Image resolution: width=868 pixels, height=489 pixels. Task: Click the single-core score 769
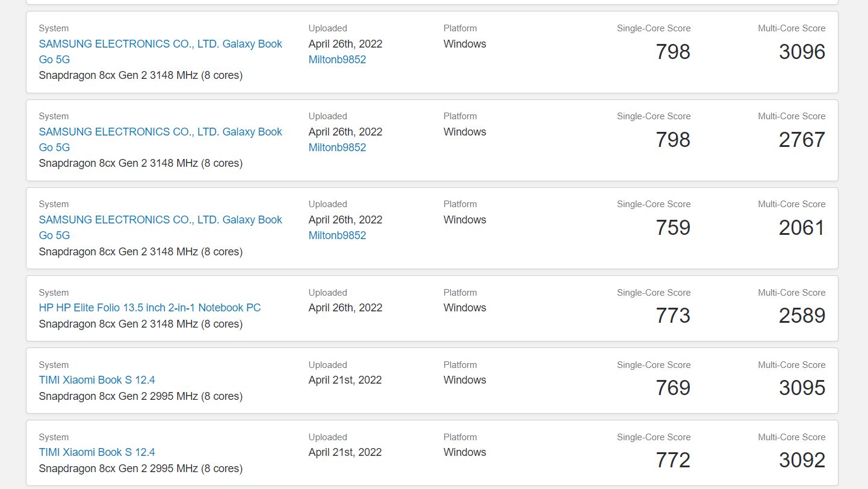[673, 388]
